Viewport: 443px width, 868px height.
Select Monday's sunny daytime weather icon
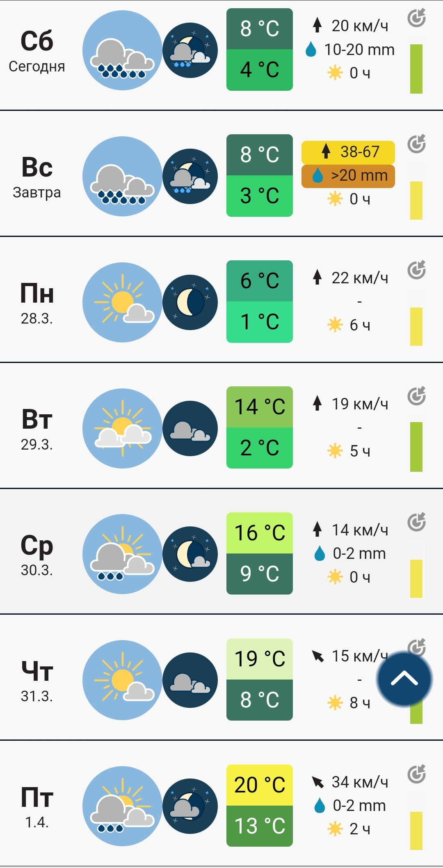[122, 303]
